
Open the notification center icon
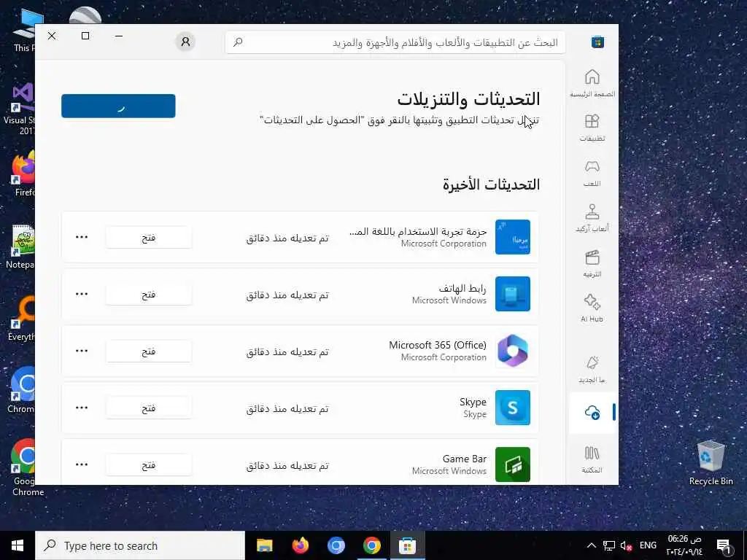point(724,547)
